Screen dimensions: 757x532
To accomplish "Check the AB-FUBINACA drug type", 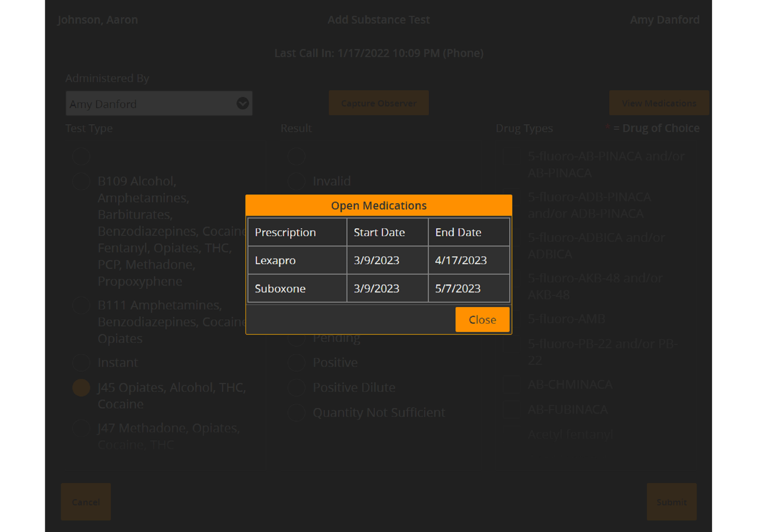I will pyautogui.click(x=511, y=409).
